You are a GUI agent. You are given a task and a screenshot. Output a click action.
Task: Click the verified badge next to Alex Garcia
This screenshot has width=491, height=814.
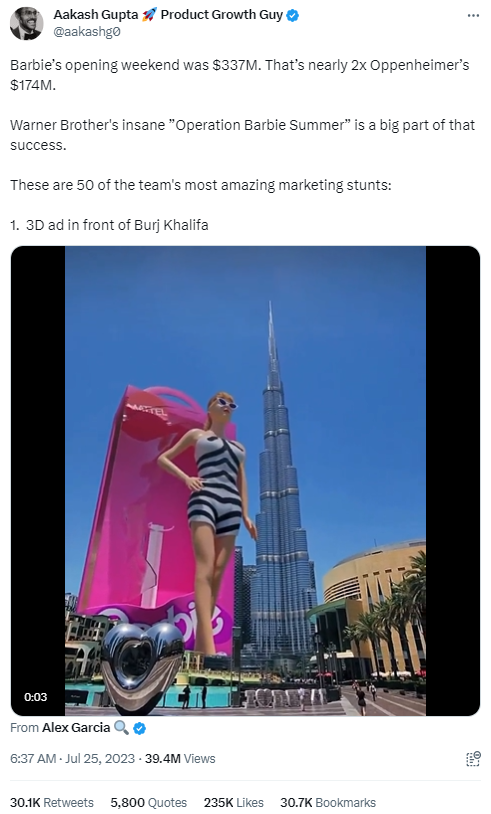(x=139, y=728)
